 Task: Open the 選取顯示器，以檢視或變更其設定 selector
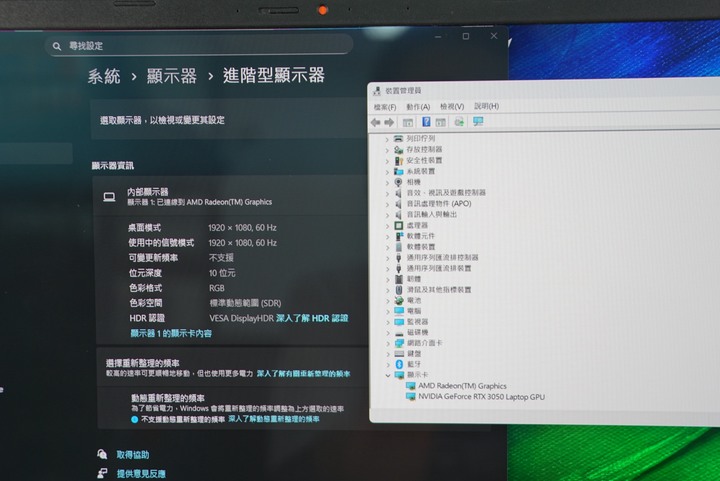[x=229, y=120]
